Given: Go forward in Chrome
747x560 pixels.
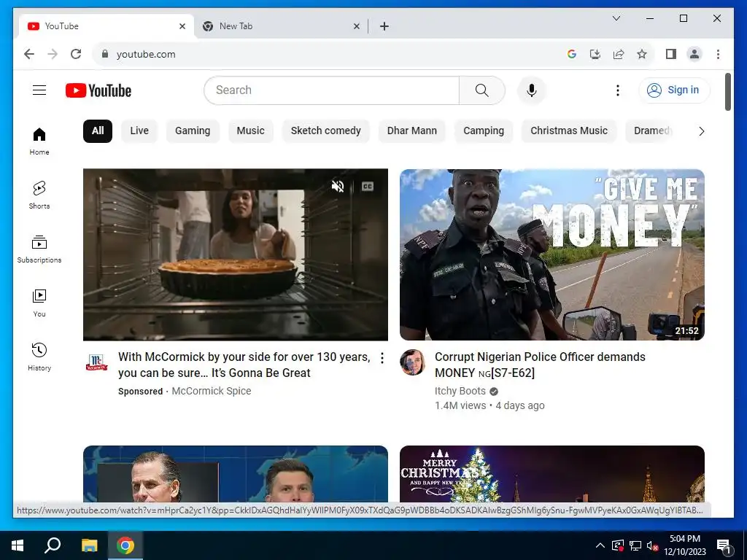Looking at the screenshot, I should pos(53,54).
